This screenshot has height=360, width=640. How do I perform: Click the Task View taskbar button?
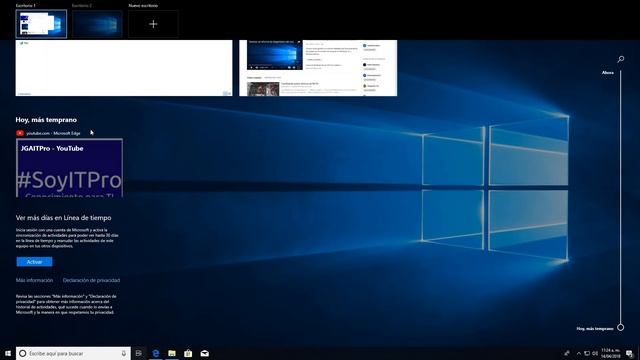click(x=139, y=353)
